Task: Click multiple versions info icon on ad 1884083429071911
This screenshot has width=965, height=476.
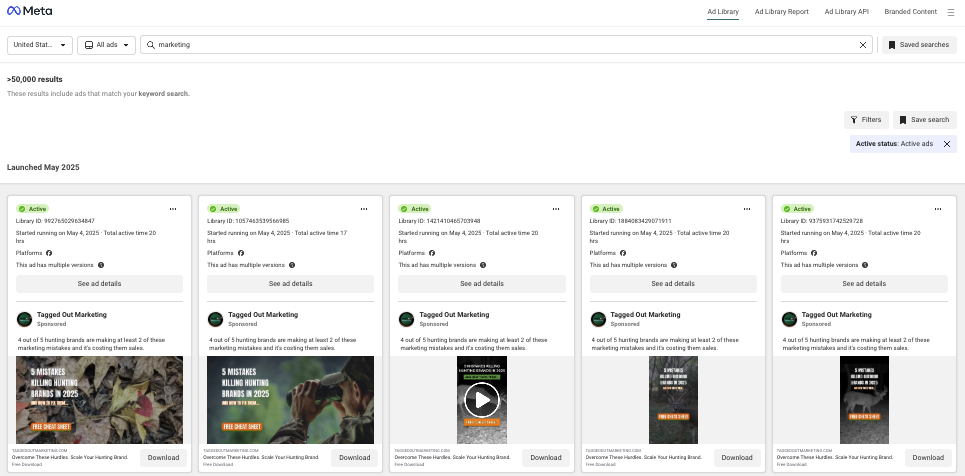Action: 674,265
